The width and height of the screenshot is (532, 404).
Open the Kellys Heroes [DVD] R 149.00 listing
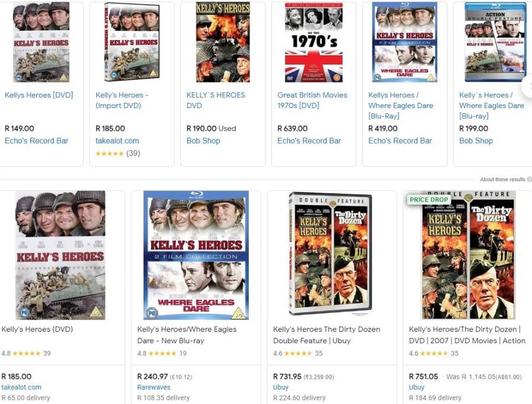click(39, 95)
